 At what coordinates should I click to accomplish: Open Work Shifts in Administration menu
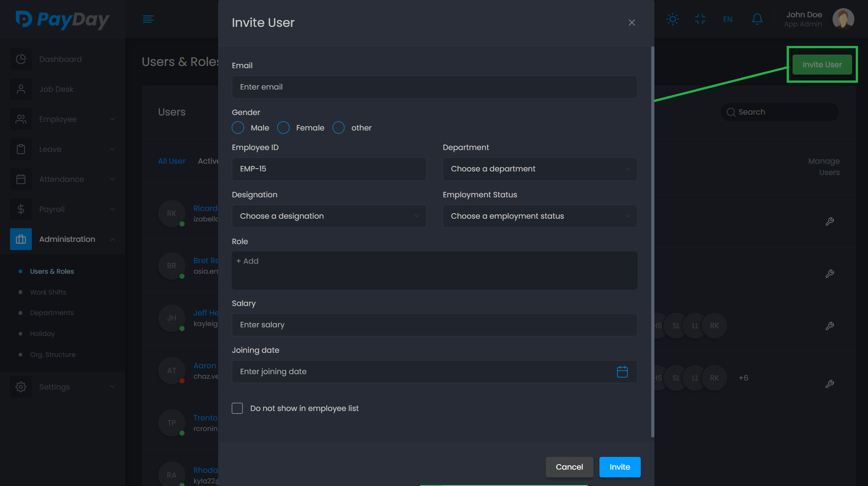click(x=48, y=292)
